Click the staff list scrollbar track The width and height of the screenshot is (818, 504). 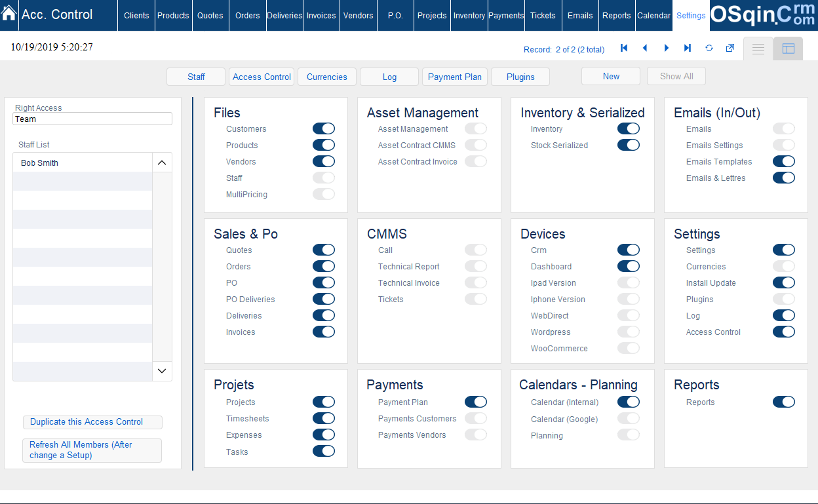click(162, 267)
